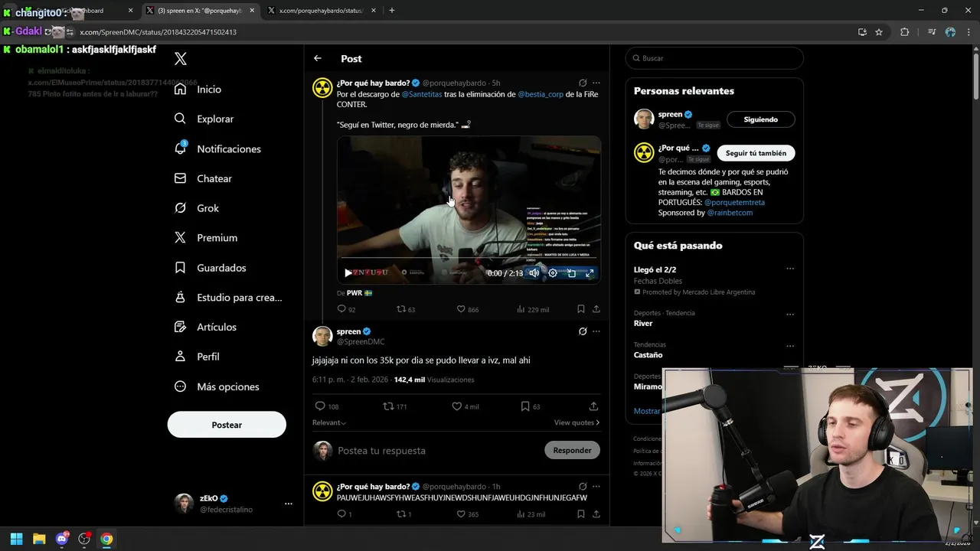Enter video fullscreen mode

pyautogui.click(x=590, y=272)
